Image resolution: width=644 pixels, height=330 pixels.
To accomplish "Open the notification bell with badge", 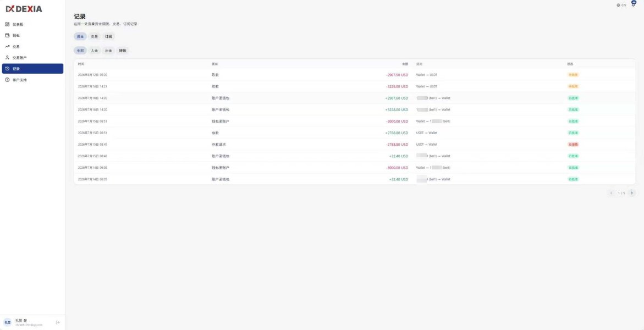I will point(634,4).
